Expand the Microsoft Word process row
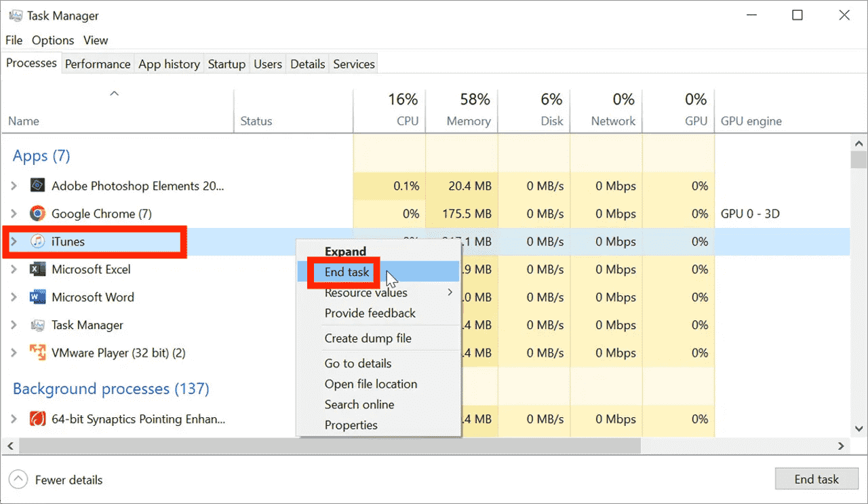Screen dimensions: 868x504 point(14,297)
